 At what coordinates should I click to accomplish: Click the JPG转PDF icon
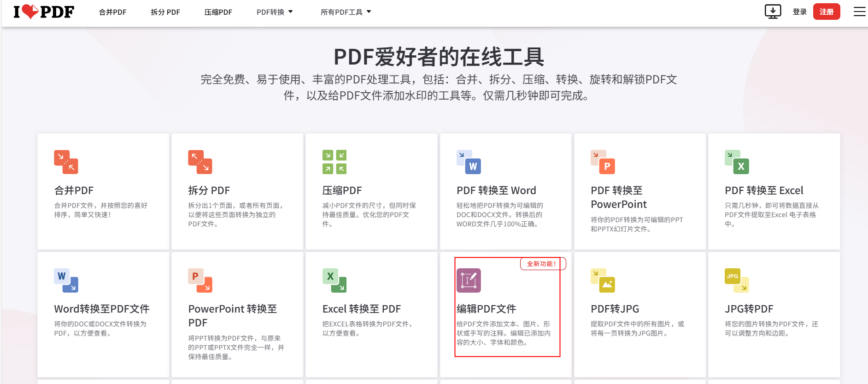point(737,280)
